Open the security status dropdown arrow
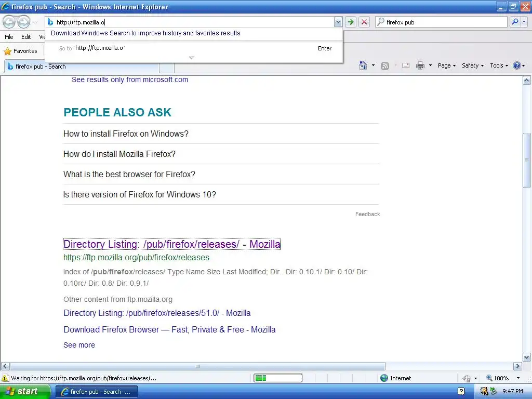This screenshot has height=399, width=532. [x=475, y=378]
